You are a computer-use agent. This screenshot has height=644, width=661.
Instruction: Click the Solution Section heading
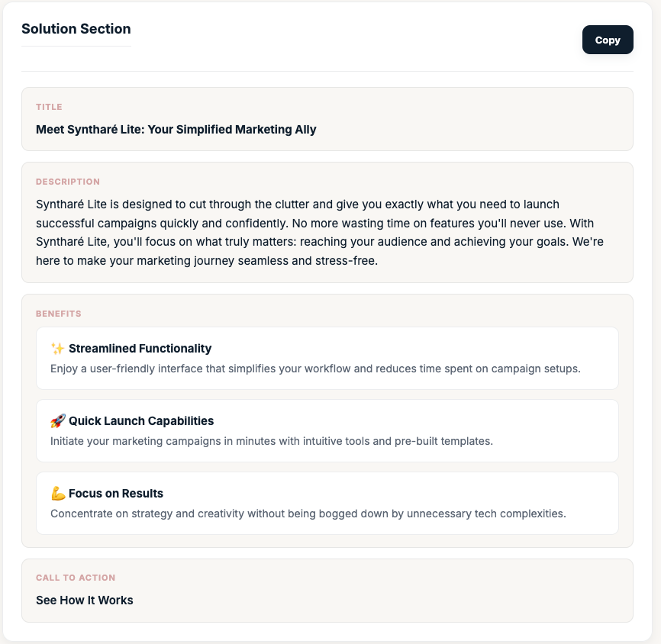76,29
